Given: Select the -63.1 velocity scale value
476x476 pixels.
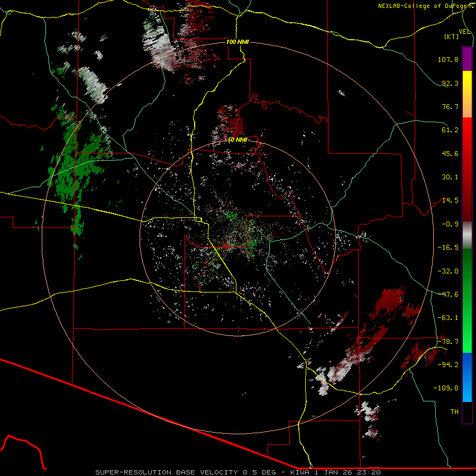Looking at the screenshot, I should coord(448,318).
